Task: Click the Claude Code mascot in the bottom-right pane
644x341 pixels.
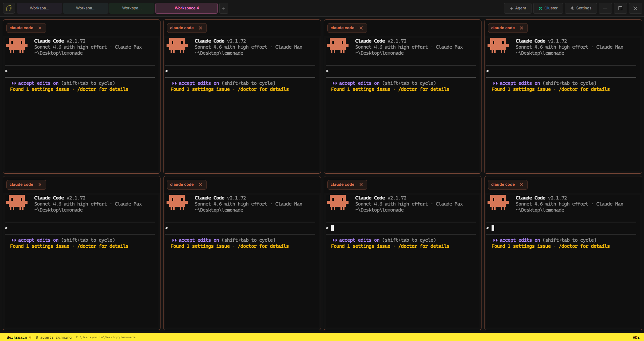Action: [x=498, y=203]
